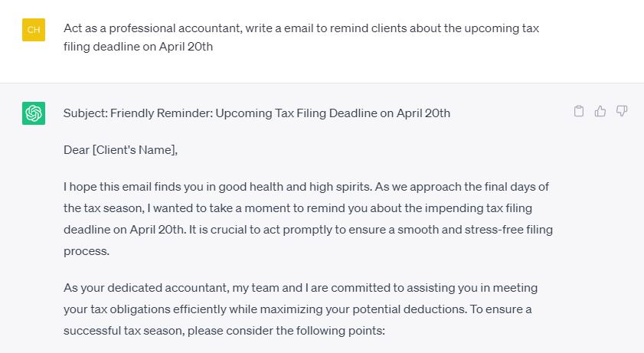Click the email Subject line text
Screen dimensions: 644x353
[x=257, y=113]
